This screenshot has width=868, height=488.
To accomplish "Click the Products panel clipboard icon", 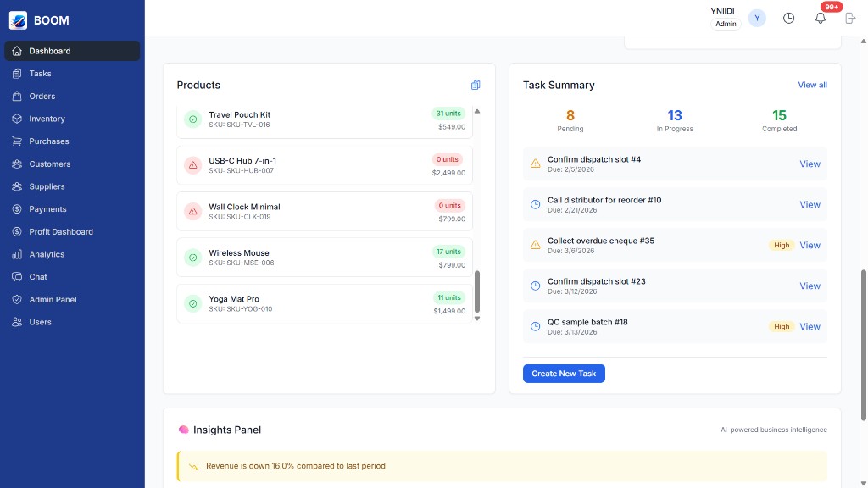I will (x=476, y=85).
